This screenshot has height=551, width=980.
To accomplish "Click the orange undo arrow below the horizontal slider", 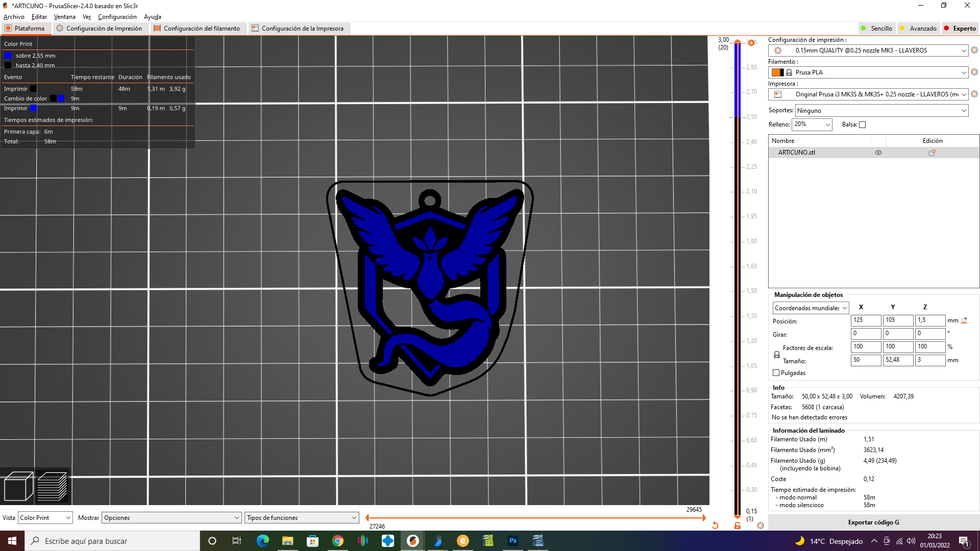I will 715,525.
